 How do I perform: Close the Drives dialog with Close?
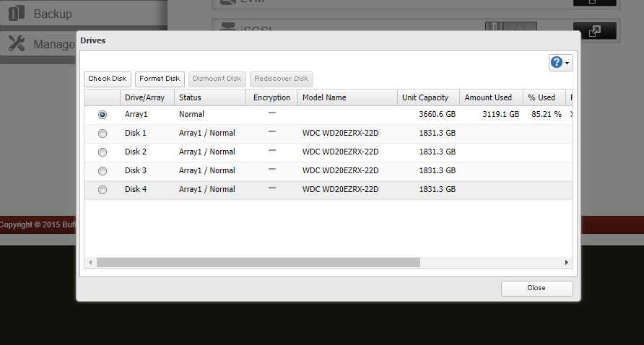pyautogui.click(x=536, y=288)
